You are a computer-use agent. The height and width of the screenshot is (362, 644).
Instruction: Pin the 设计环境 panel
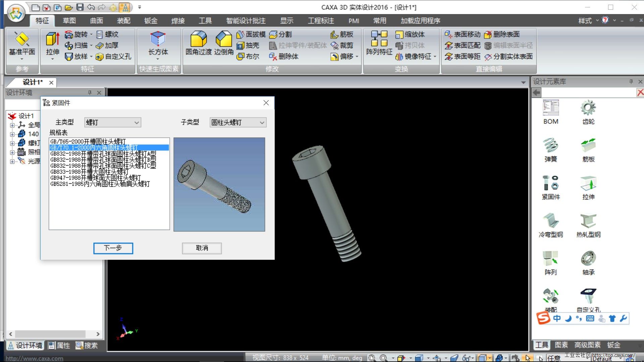(x=90, y=93)
